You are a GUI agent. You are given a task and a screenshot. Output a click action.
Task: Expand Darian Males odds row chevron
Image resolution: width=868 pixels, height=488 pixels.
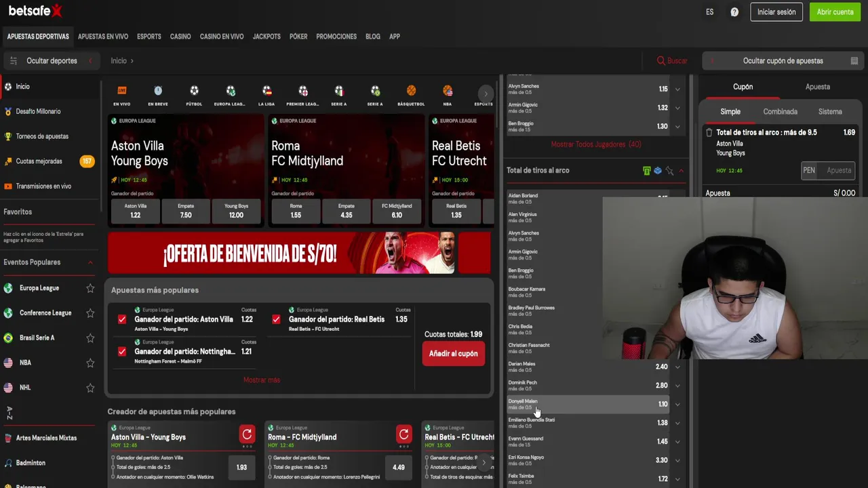pos(677,367)
